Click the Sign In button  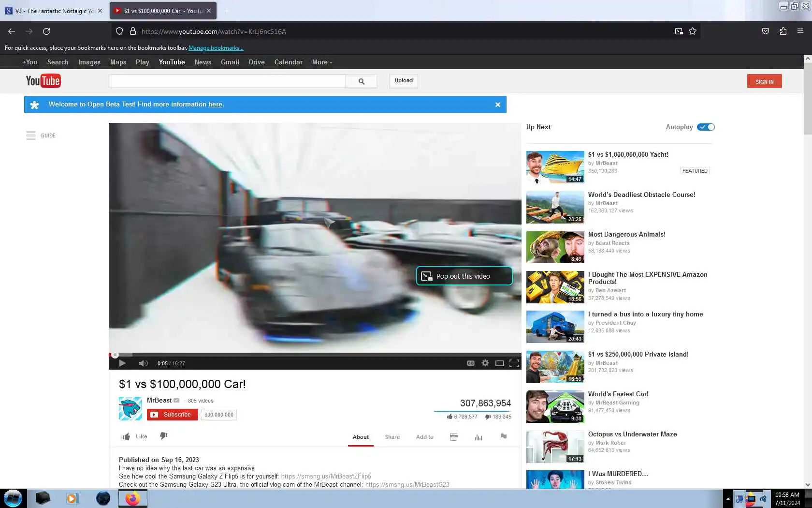[764, 81]
